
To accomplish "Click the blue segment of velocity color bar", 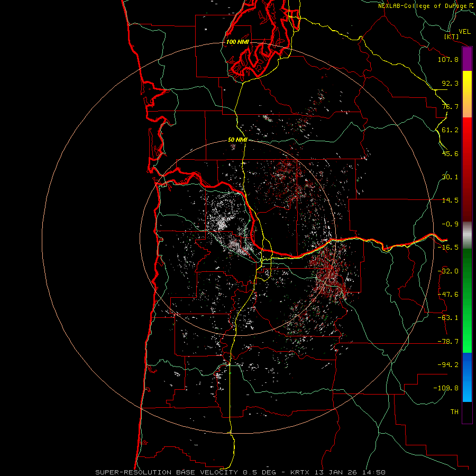I will pos(467,377).
